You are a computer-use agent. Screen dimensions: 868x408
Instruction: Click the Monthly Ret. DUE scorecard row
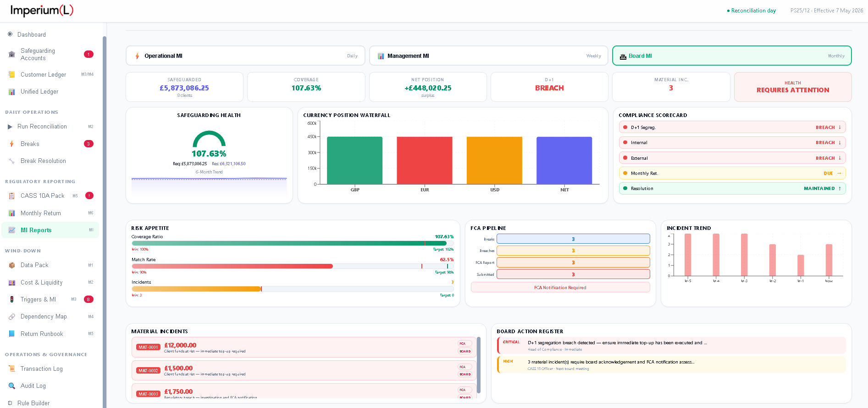732,173
